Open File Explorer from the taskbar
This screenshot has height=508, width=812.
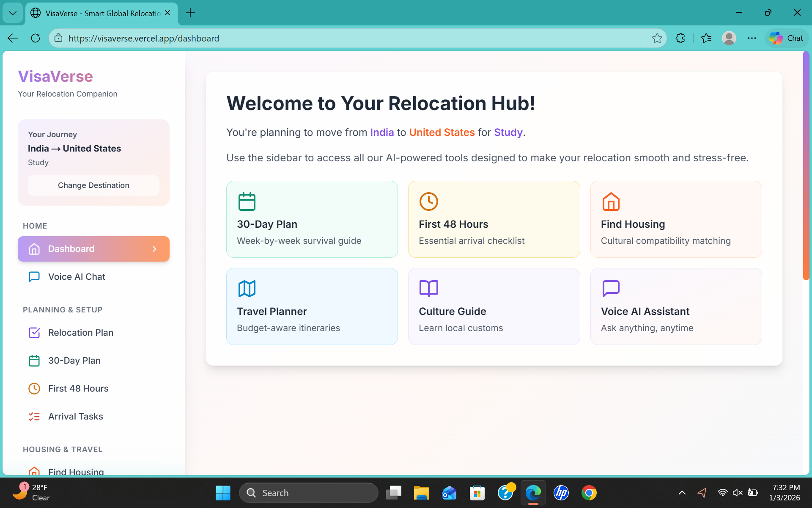tap(421, 493)
